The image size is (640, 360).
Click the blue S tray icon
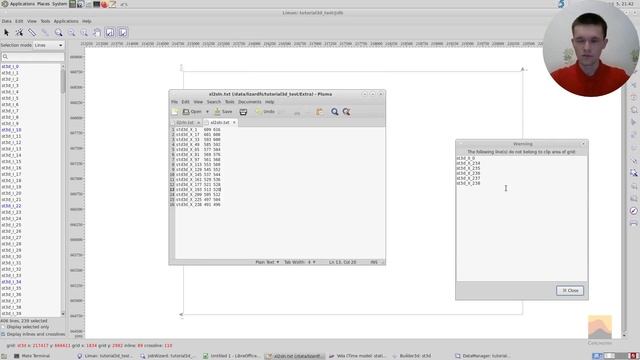tap(562, 4)
